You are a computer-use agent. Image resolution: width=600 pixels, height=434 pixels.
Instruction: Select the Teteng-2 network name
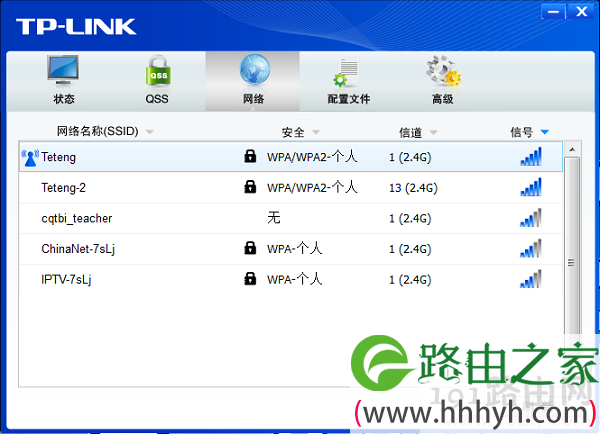click(x=64, y=188)
